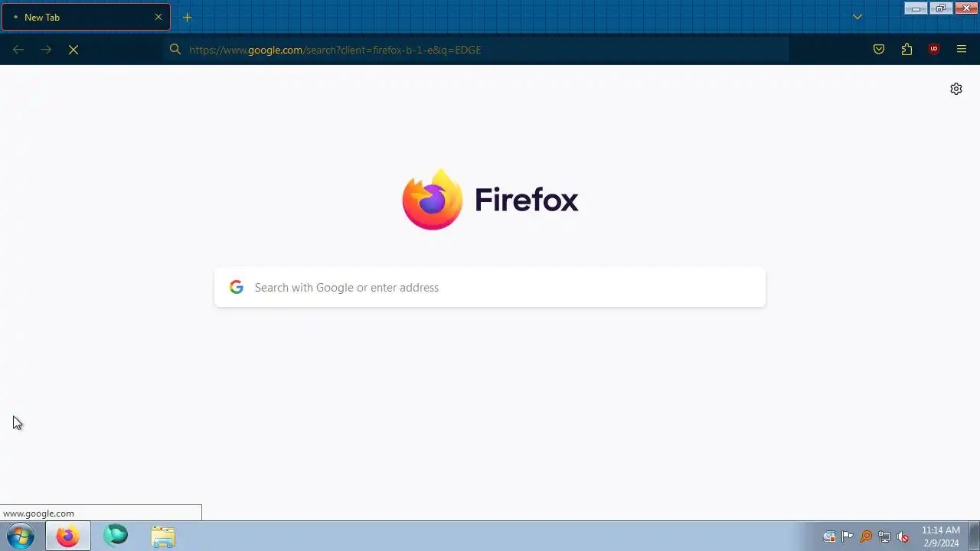Restore down the Firefox window

coord(940,8)
